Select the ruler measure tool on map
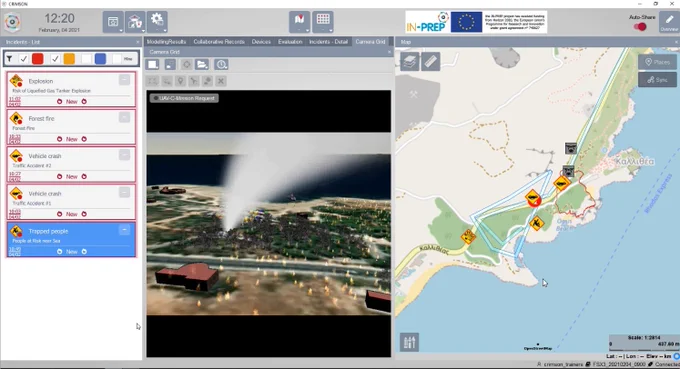The height and width of the screenshot is (369, 680). coord(430,62)
